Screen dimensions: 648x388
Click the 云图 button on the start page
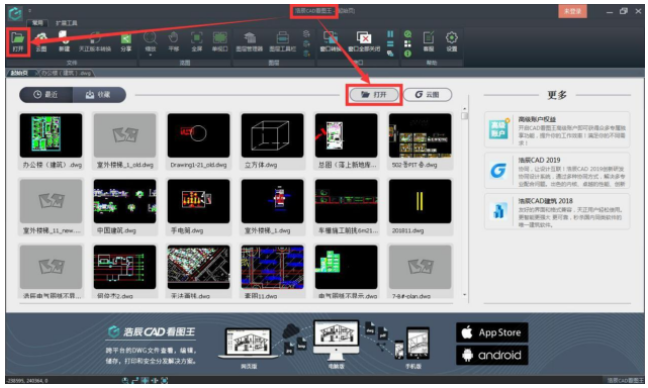[427, 95]
